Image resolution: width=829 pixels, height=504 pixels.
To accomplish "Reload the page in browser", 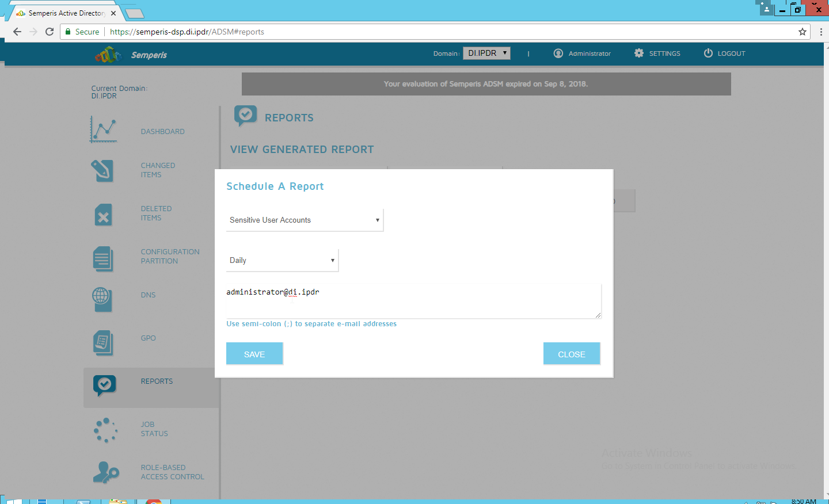I will [x=50, y=32].
